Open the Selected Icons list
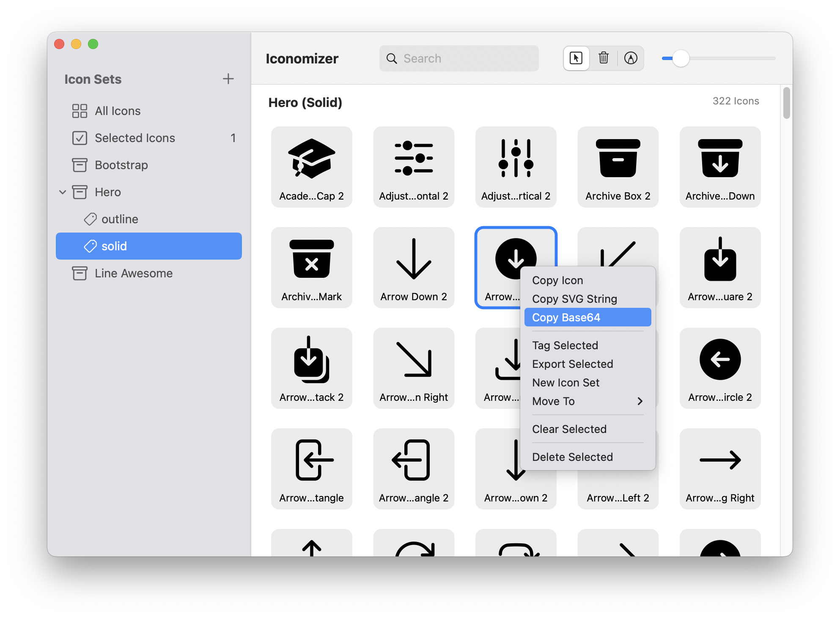 [x=135, y=138]
